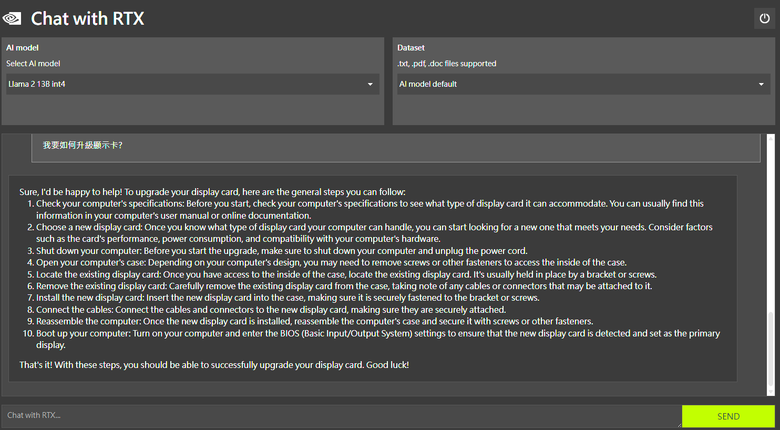Open the AI model default dataset dropdown
This screenshot has height=430, width=780.
(x=584, y=84)
